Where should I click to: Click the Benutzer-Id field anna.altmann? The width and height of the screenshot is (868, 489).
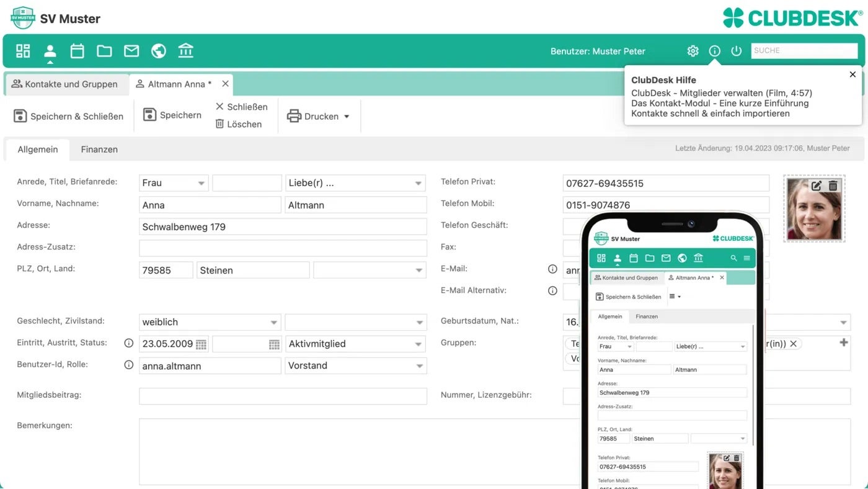pyautogui.click(x=210, y=366)
